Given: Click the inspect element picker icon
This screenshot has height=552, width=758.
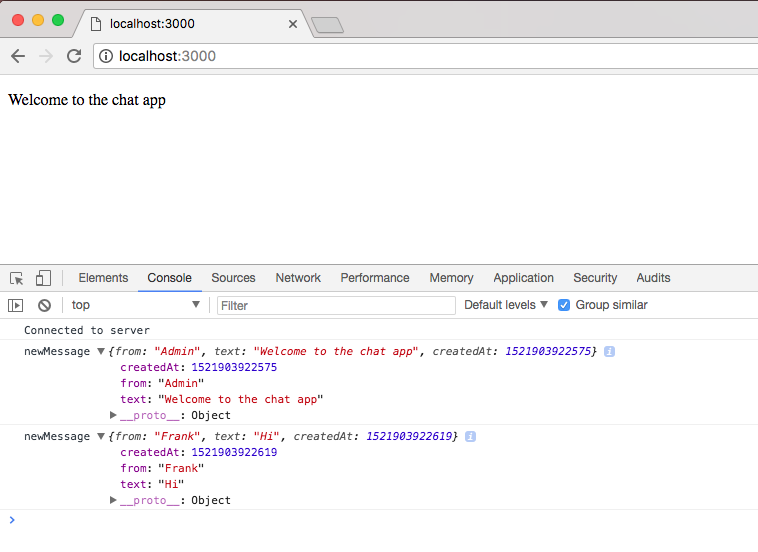Looking at the screenshot, I should 17,278.
